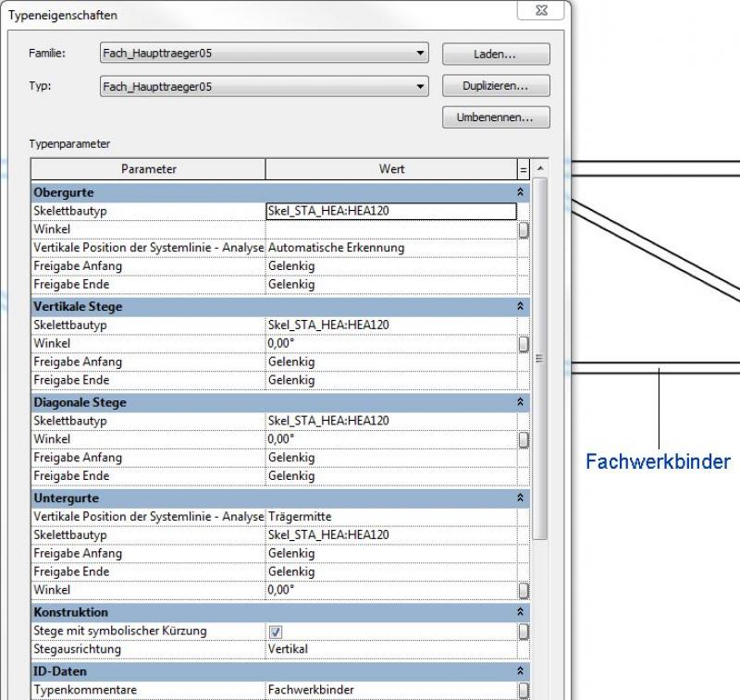Screen dimensions: 740x700
Task: Click the small button beside Typenkommentare row
Action: [x=524, y=690]
